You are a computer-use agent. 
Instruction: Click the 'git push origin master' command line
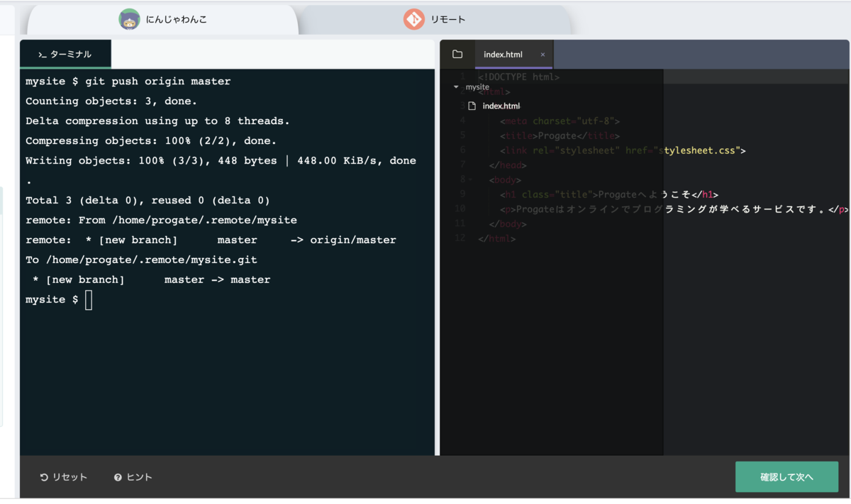pos(128,82)
